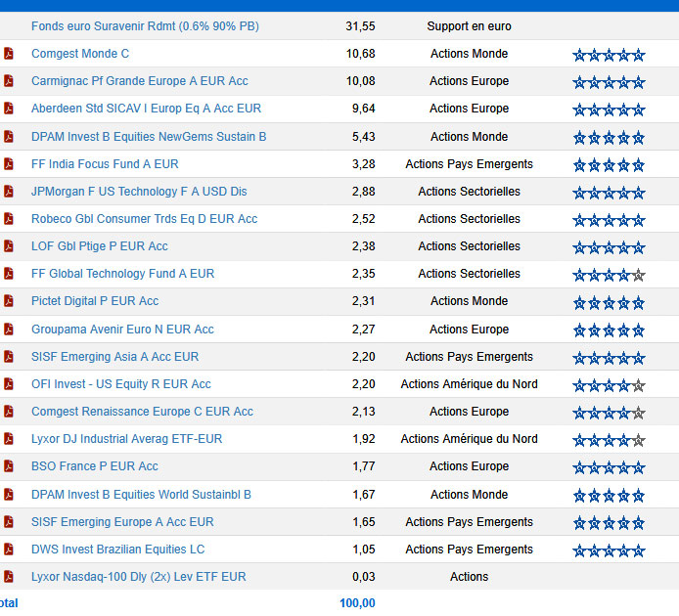Open DPAM Invest B Equities World Sustainbl B
Image resolution: width=679 pixels, height=616 pixels.
tap(141, 495)
